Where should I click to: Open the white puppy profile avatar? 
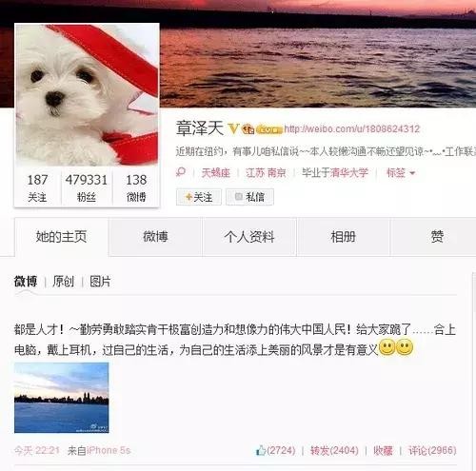click(87, 94)
